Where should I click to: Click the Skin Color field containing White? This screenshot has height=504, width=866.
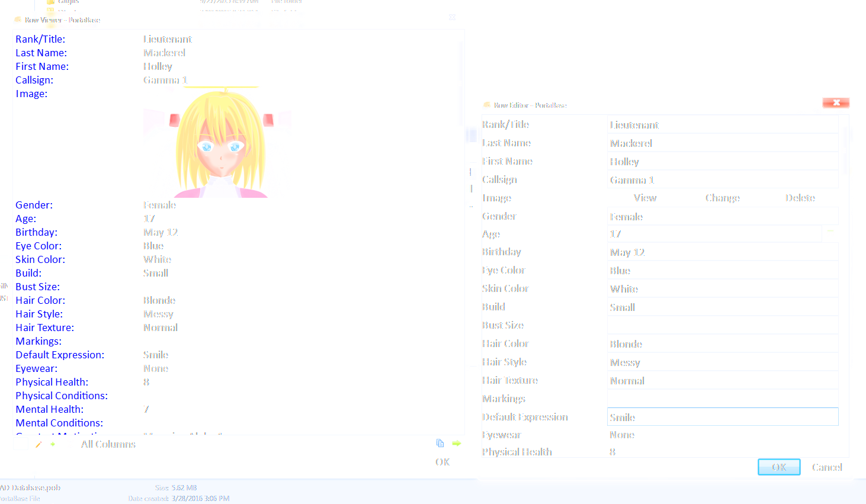(723, 289)
